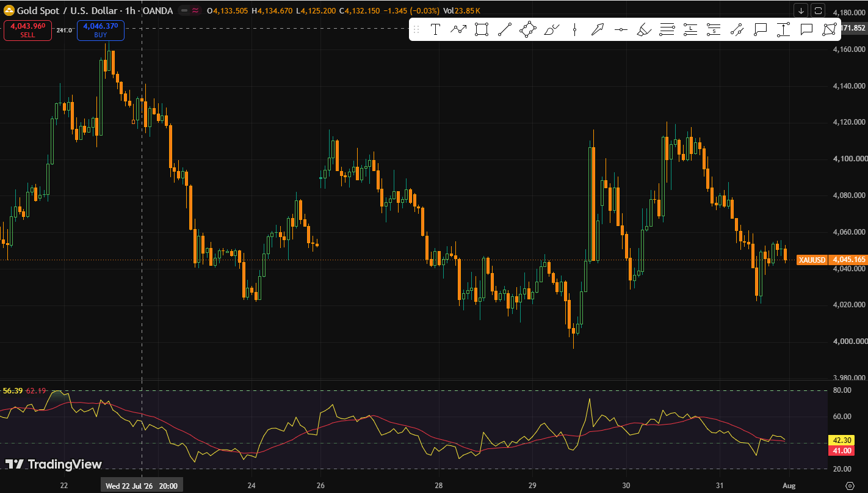Click the XAUUSD price scale label

point(812,260)
